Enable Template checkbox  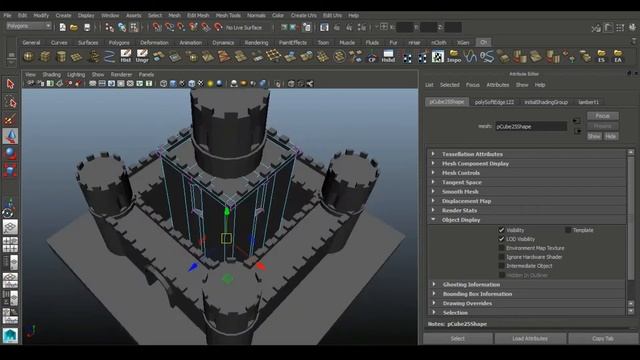(x=568, y=230)
